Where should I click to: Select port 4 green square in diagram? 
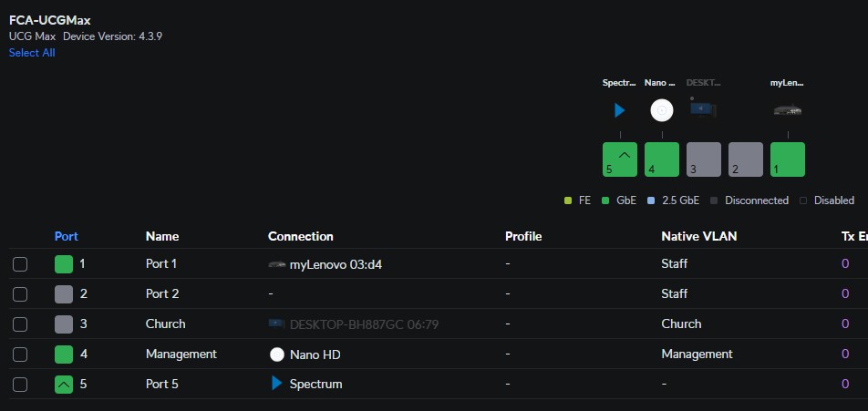pos(662,159)
